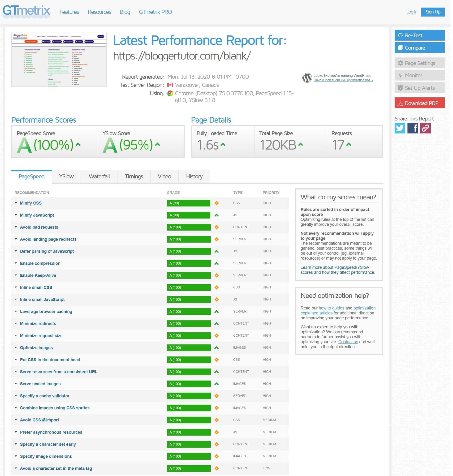
Task: Open the how to guides link
Action: point(331,308)
